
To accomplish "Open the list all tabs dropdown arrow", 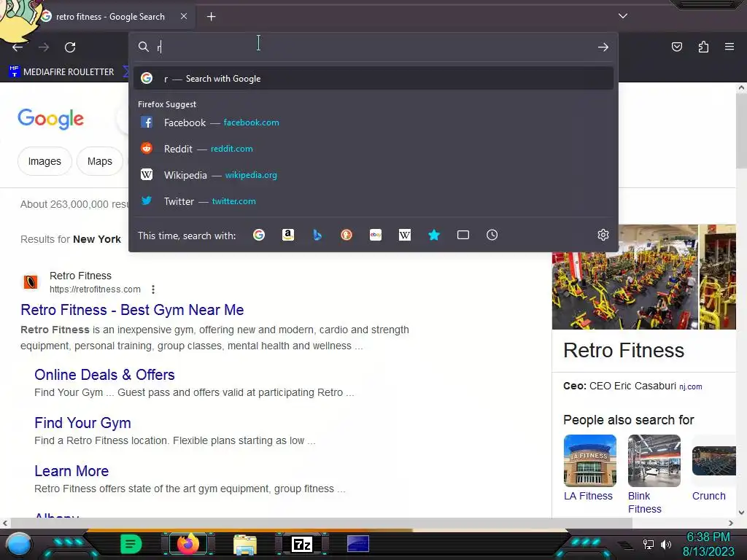I will click(623, 16).
